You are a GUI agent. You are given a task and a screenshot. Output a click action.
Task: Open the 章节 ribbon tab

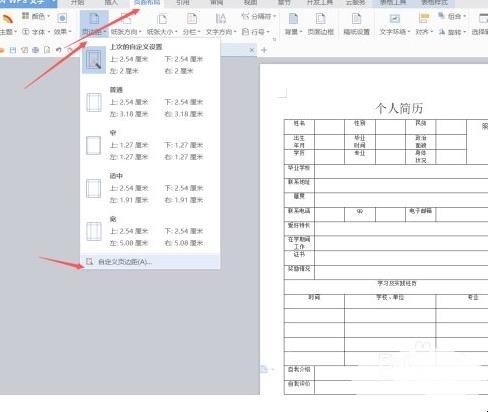[284, 3]
